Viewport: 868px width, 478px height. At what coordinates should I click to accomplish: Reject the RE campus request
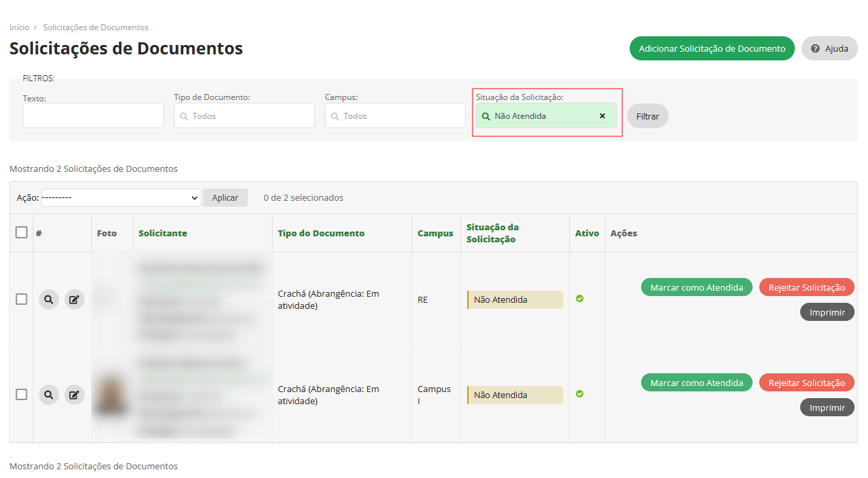point(807,287)
